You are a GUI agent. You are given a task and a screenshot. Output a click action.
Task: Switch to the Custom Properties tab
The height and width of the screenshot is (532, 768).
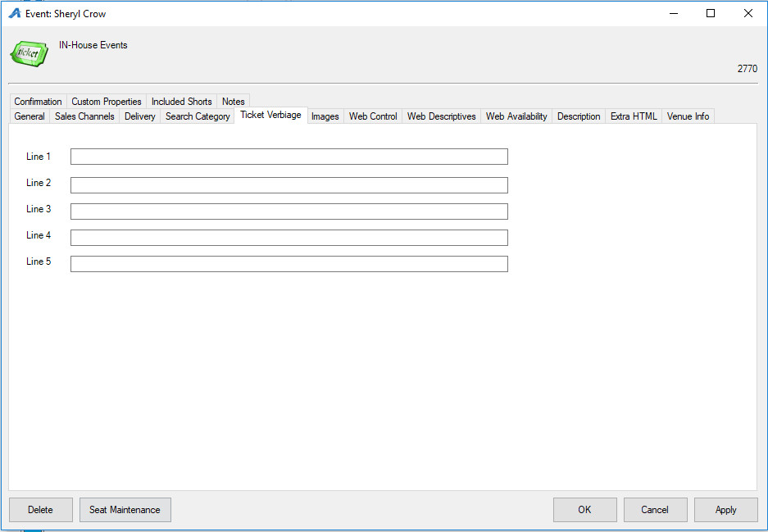107,102
